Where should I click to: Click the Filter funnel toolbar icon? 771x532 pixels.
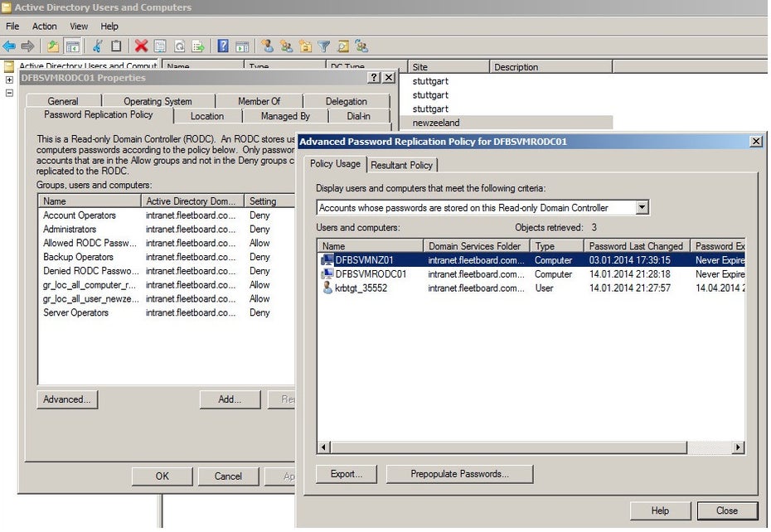pos(323,46)
